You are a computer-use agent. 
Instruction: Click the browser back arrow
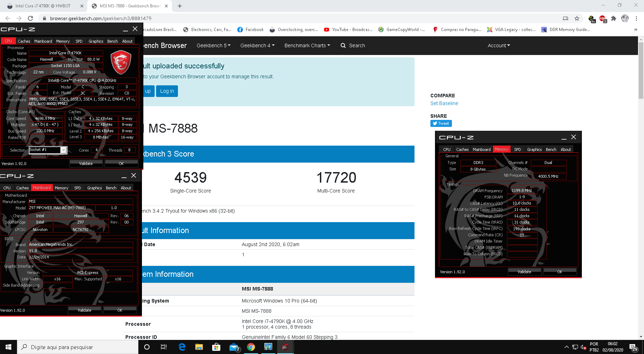[8, 18]
